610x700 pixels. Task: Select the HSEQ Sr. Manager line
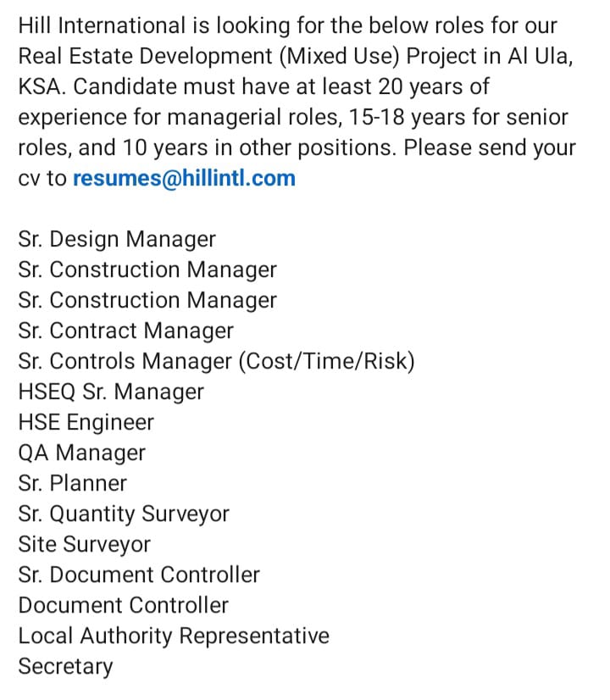[111, 392]
